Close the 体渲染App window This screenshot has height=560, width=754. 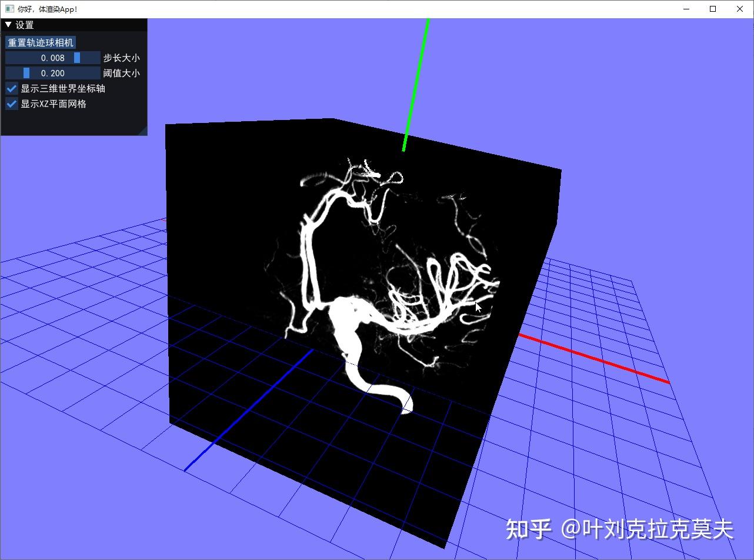tap(740, 9)
